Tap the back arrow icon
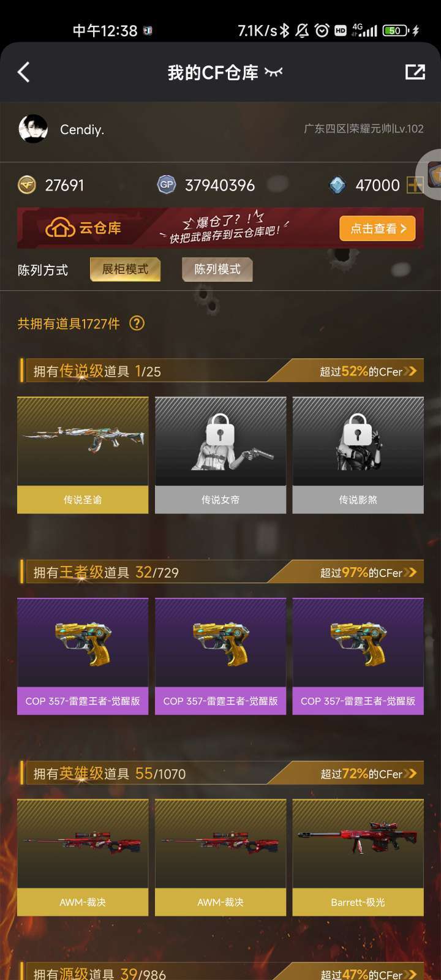The image size is (441, 980). pos(24,72)
